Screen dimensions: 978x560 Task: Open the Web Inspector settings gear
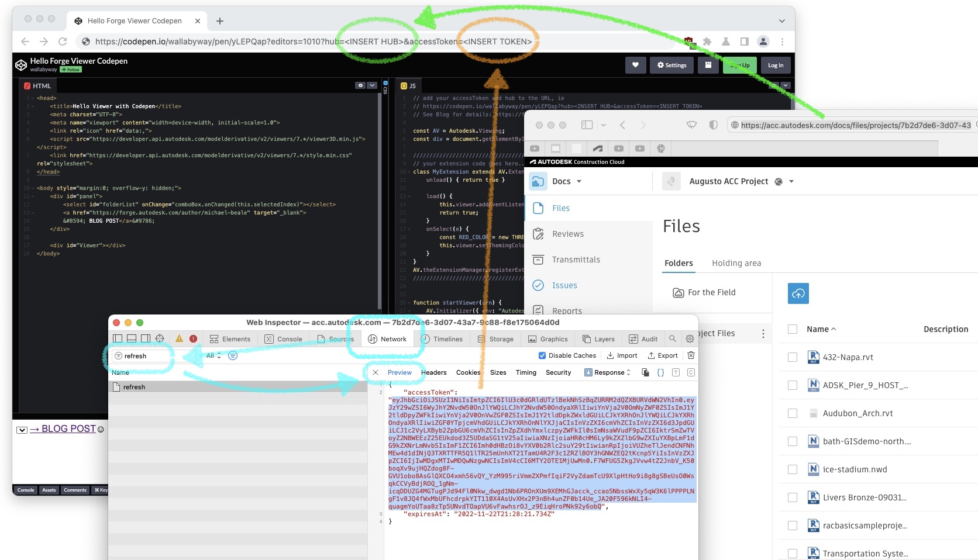[690, 338]
